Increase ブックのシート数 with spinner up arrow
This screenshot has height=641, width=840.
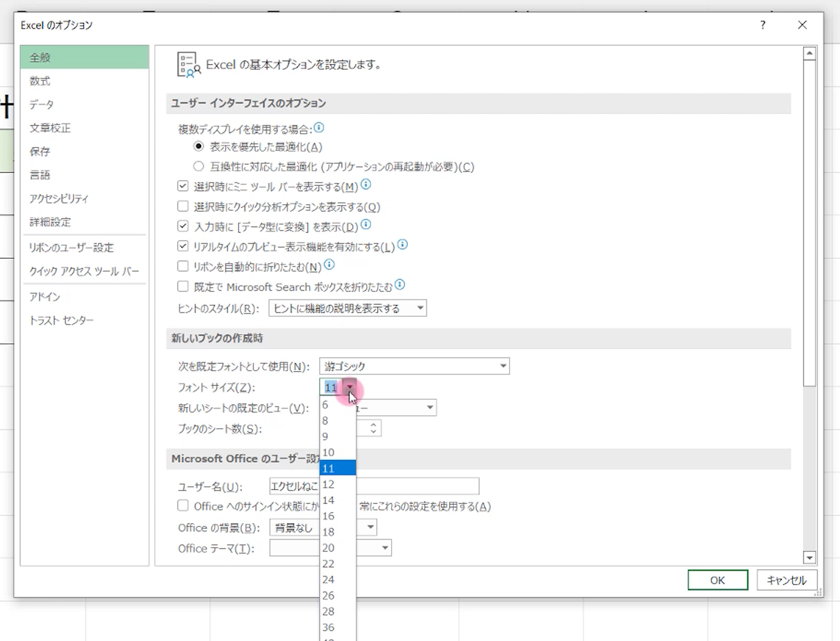tap(373, 424)
